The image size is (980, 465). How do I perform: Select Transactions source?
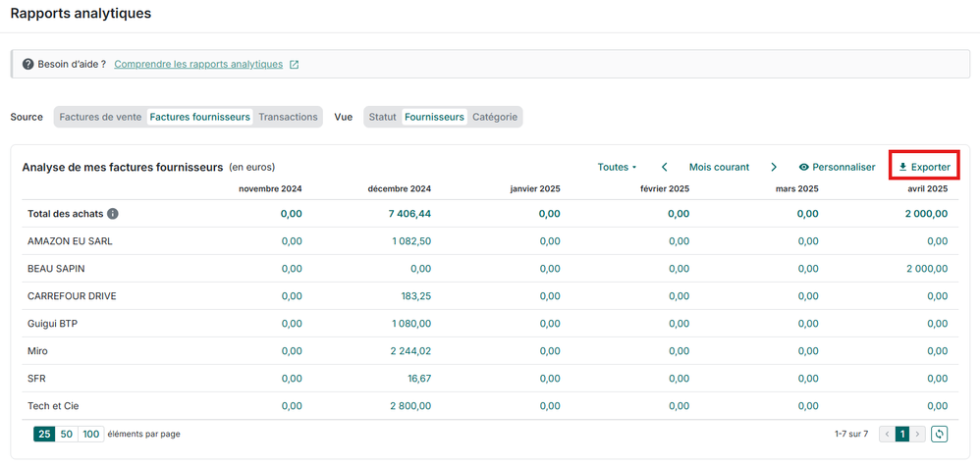(288, 117)
